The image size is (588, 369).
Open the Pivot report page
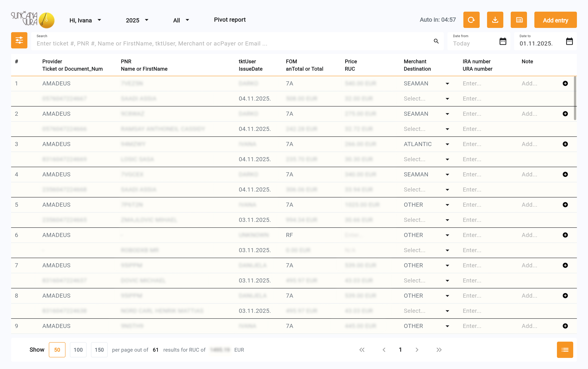click(230, 20)
